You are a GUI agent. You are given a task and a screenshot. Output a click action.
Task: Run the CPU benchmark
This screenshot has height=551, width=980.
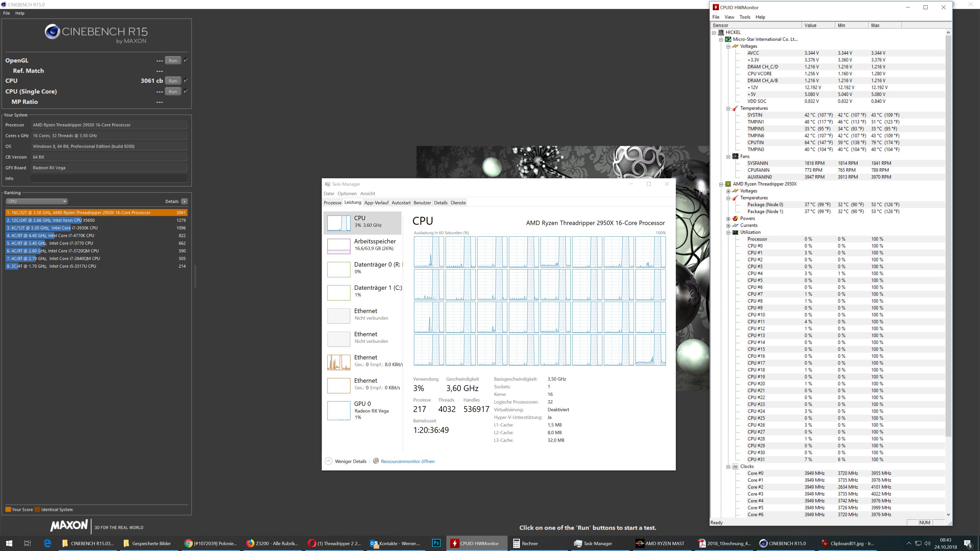[173, 81]
